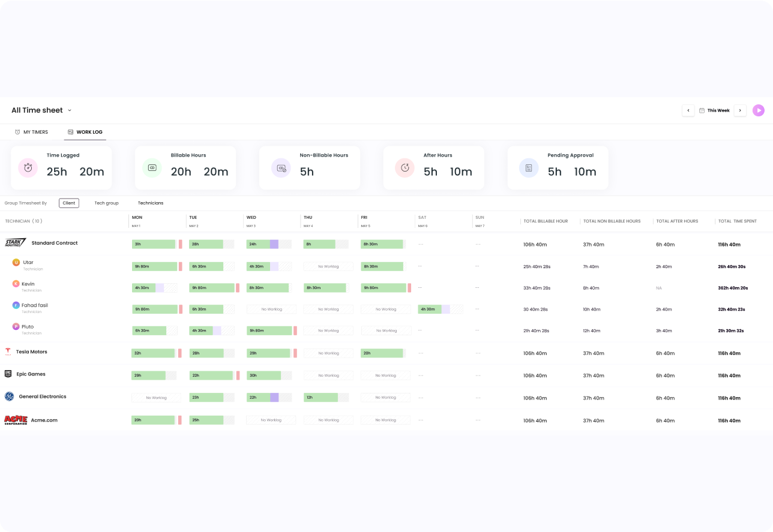Select Client grouping option
The width and height of the screenshot is (773, 532).
68,203
